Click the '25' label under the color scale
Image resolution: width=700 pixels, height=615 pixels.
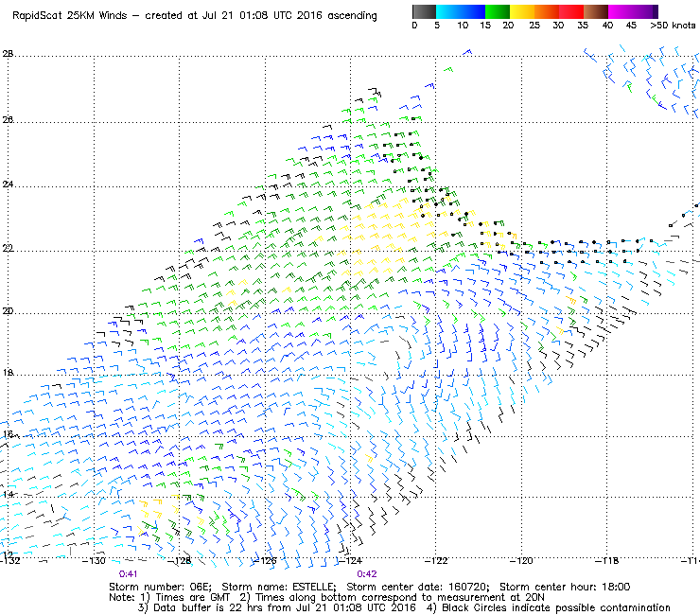click(534, 26)
